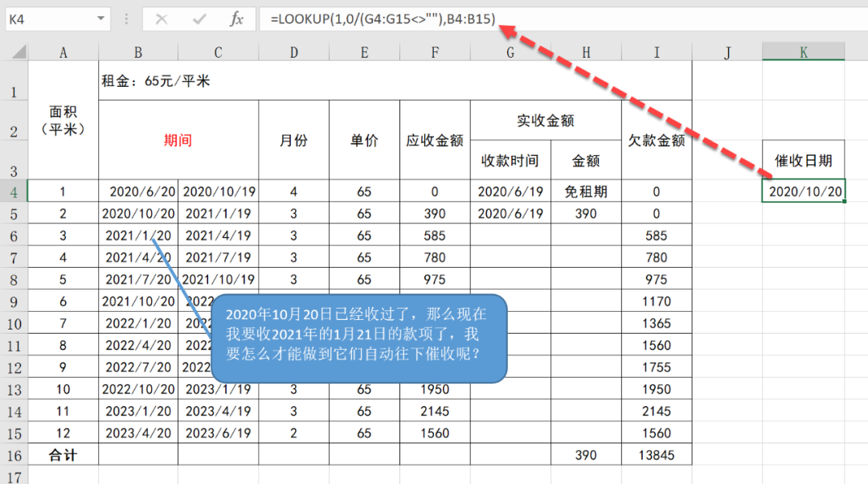This screenshot has width=868, height=484.
Task: Click 应收金额 cell showing 975
Action: coord(435,279)
